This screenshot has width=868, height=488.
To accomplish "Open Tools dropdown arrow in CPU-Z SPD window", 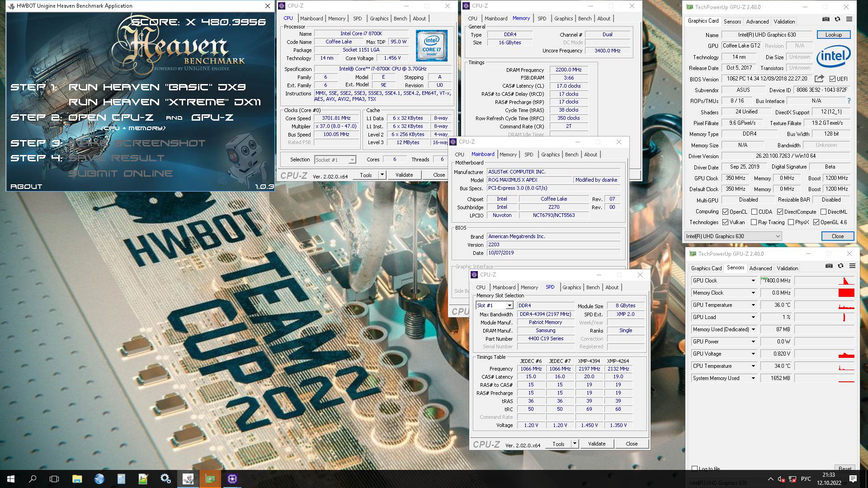I will pyautogui.click(x=575, y=444).
